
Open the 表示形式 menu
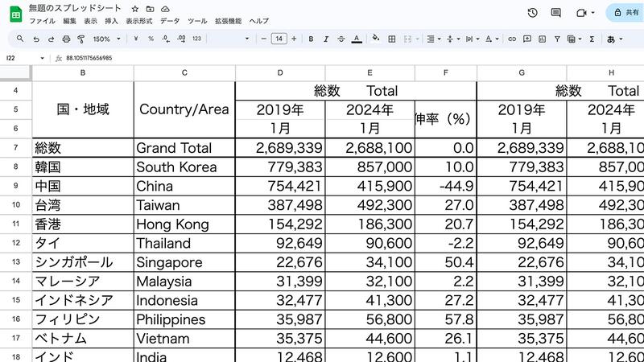click(x=138, y=21)
